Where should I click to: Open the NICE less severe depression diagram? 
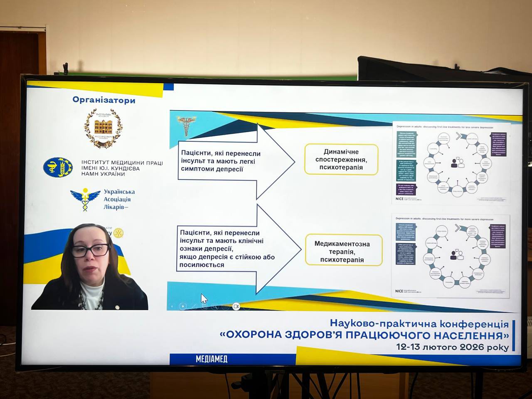coord(451,162)
